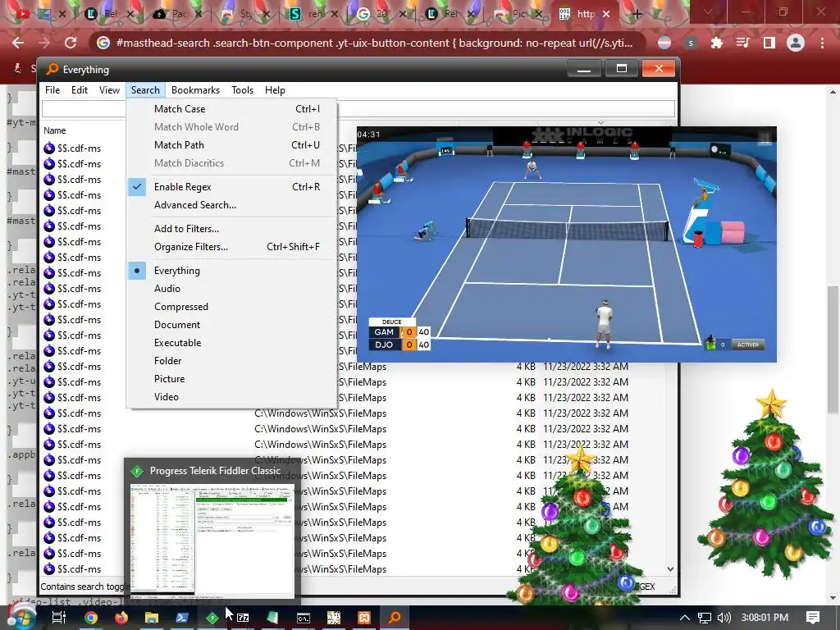Open Organize Filters dialog

231,247
